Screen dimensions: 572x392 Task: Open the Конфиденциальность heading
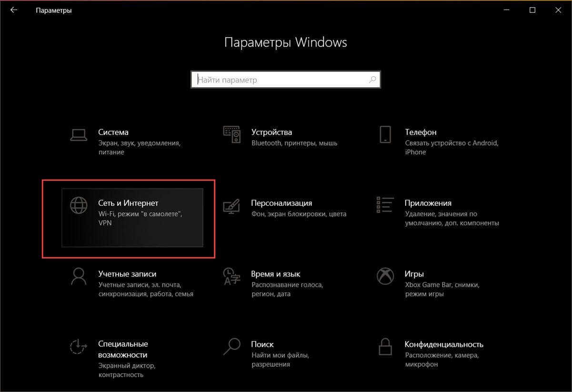tap(444, 344)
